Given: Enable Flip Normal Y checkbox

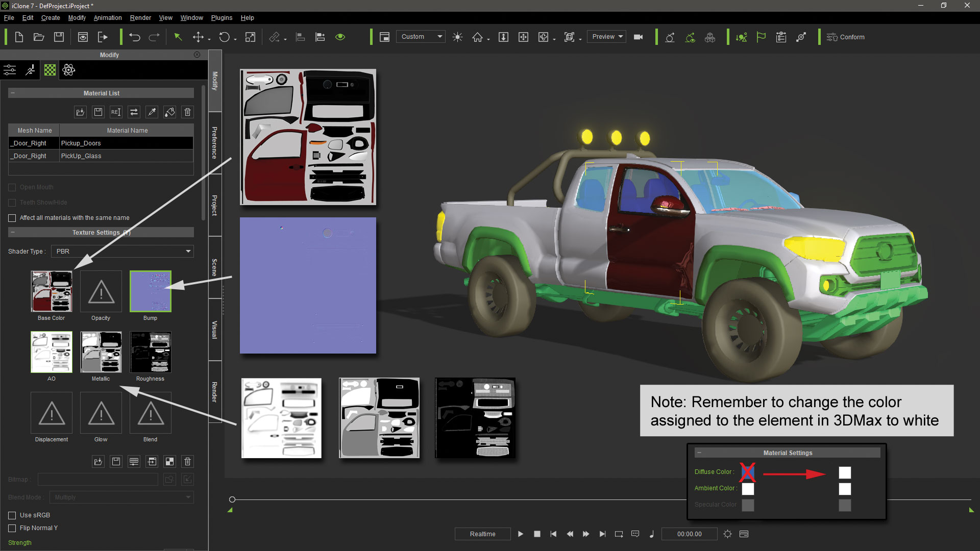Looking at the screenshot, I should tap(12, 528).
